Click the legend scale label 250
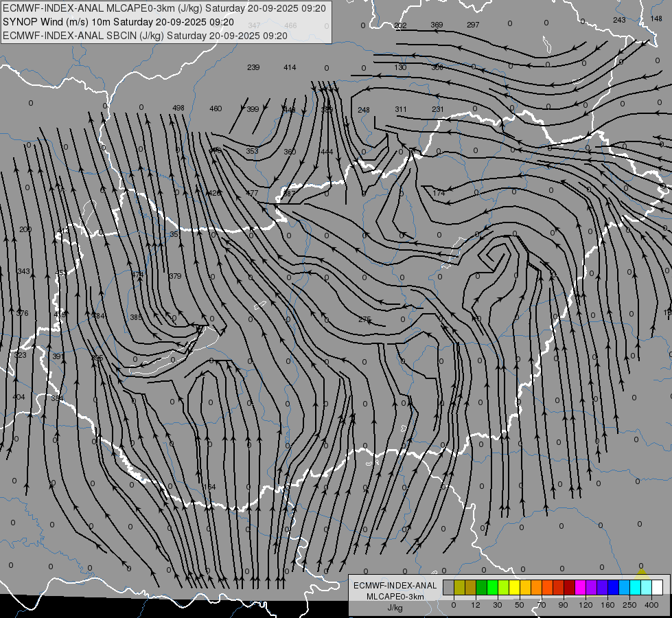Viewport: 672px width, 618px height. 629,605
